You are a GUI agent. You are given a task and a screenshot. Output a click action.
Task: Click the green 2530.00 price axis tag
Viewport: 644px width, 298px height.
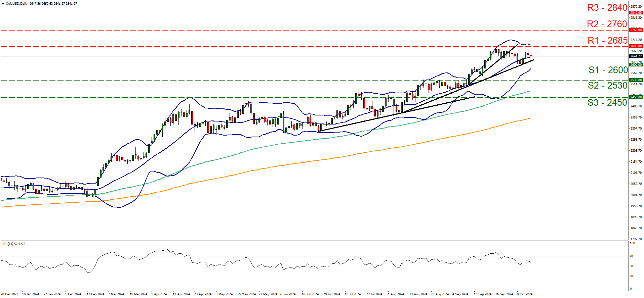coord(636,80)
